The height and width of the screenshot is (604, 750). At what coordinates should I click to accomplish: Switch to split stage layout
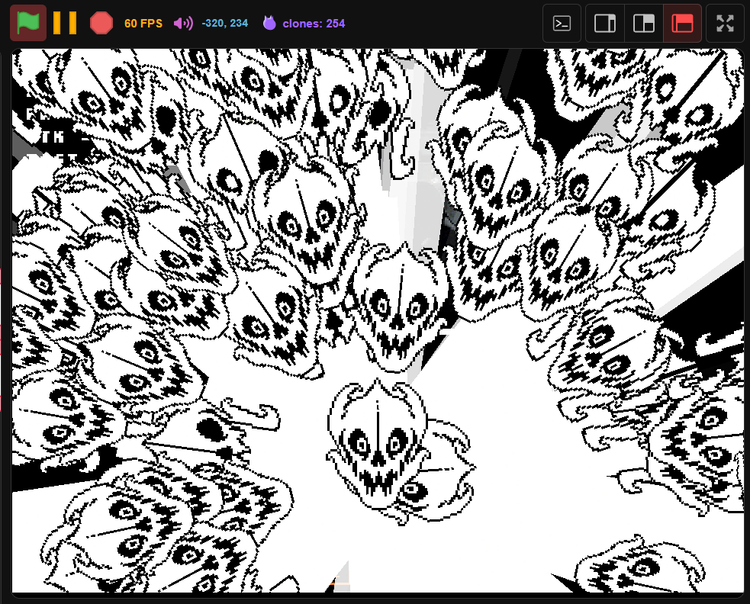pos(644,23)
